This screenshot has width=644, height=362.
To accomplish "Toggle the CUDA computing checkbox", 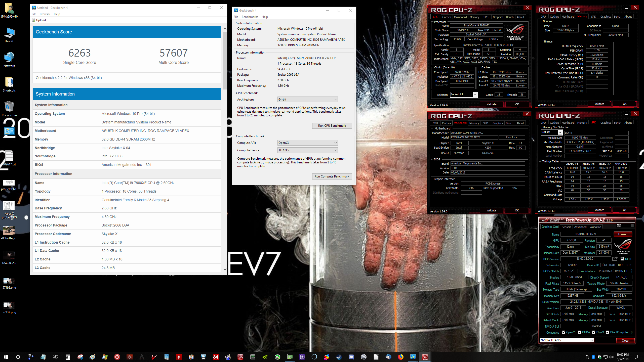I will click(580, 332).
